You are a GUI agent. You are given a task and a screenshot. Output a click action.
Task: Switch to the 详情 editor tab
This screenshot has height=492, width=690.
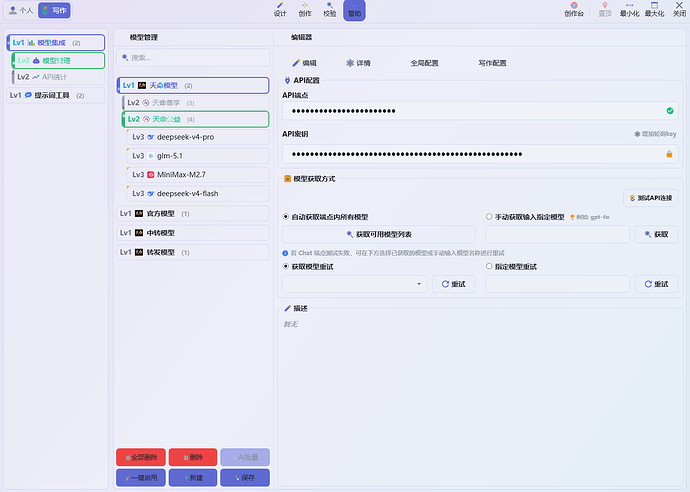tap(358, 63)
